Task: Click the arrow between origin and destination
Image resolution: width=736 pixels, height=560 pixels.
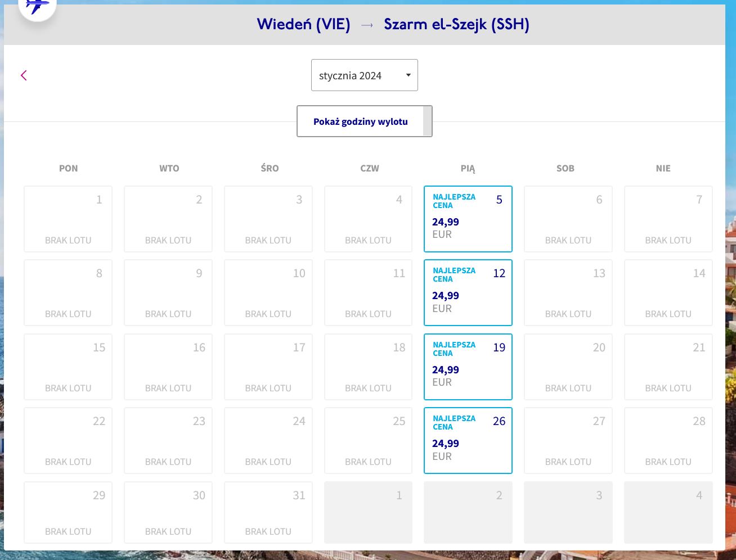Action: tap(367, 25)
